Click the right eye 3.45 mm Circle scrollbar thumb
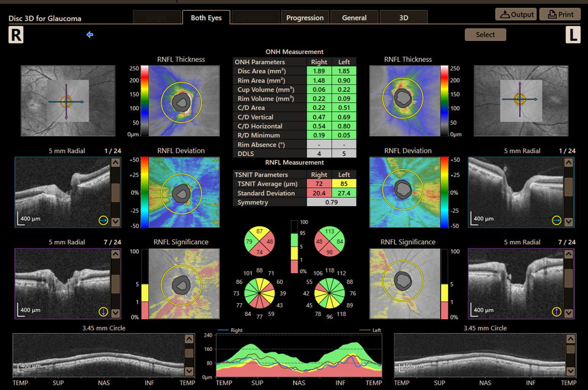The width and height of the screenshot is (588, 390). point(189,353)
